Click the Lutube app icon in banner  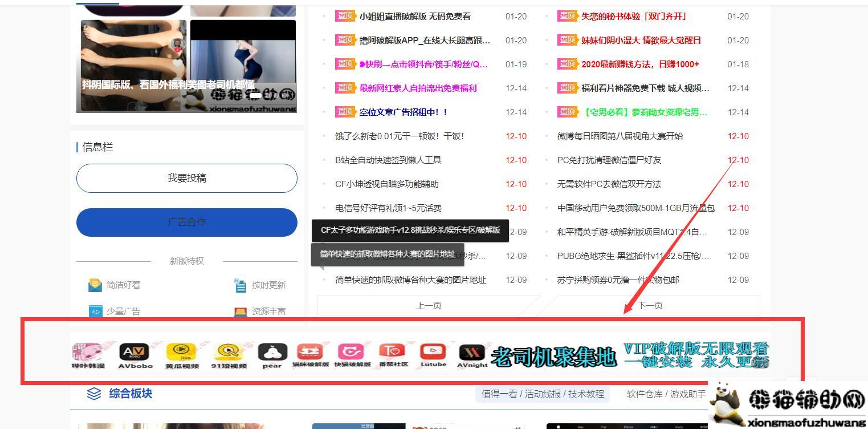point(433,353)
